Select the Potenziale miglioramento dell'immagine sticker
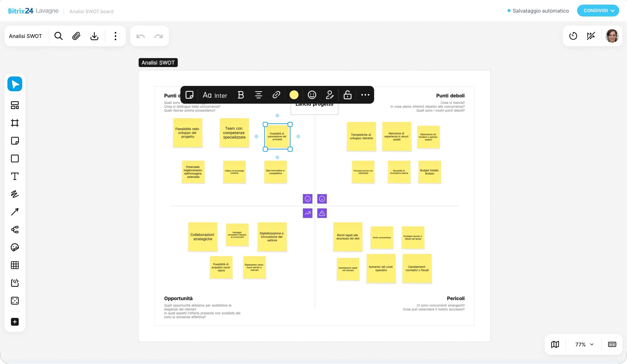 193,172
